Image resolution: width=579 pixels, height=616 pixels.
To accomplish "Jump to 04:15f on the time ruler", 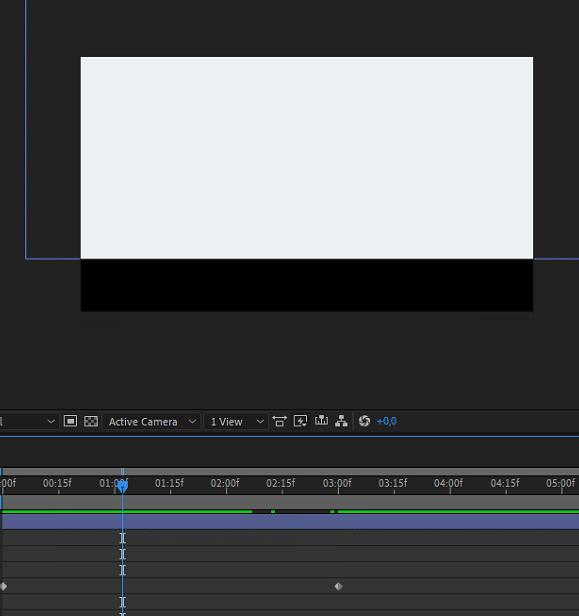I will [505, 483].
